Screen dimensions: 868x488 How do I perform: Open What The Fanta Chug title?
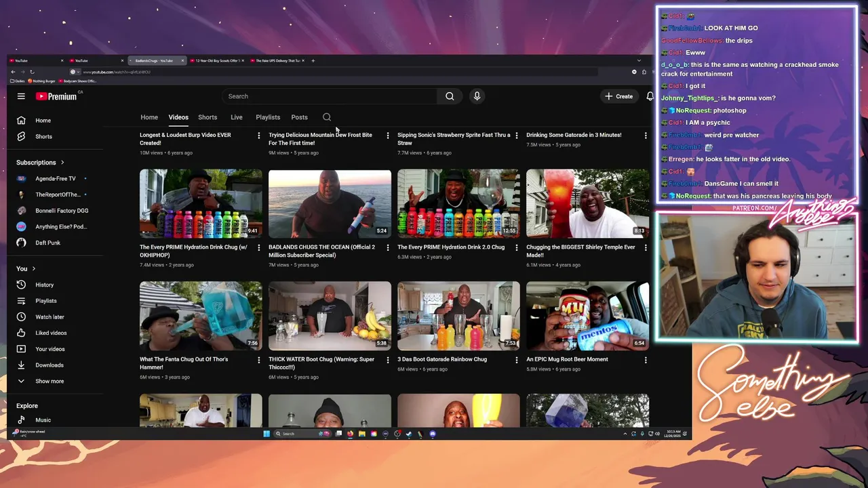(184, 363)
